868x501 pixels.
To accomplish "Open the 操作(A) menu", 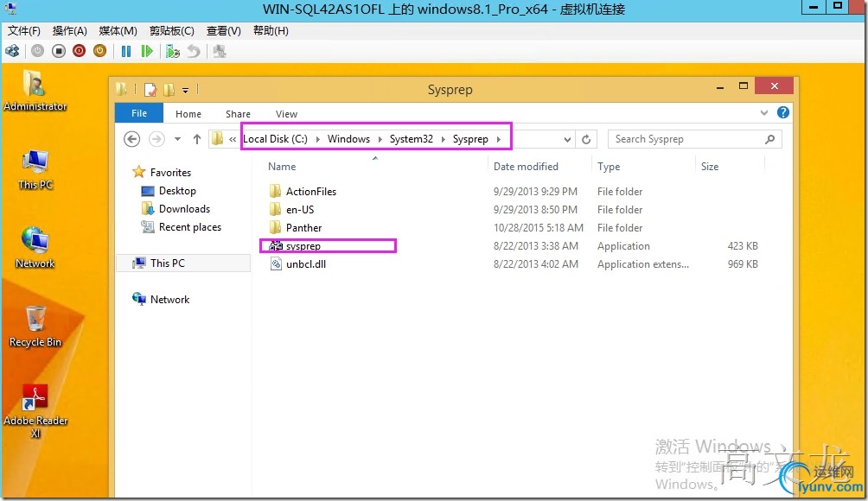I will point(70,31).
